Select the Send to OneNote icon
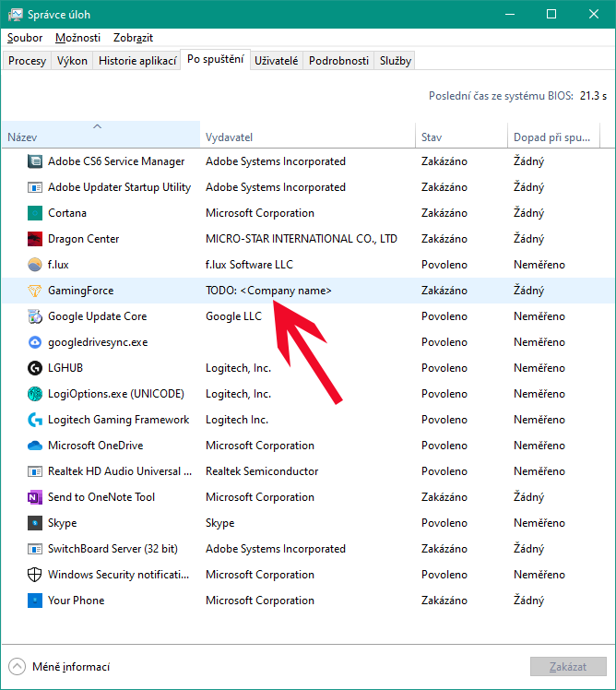Image resolution: width=616 pixels, height=690 pixels. tap(35, 497)
